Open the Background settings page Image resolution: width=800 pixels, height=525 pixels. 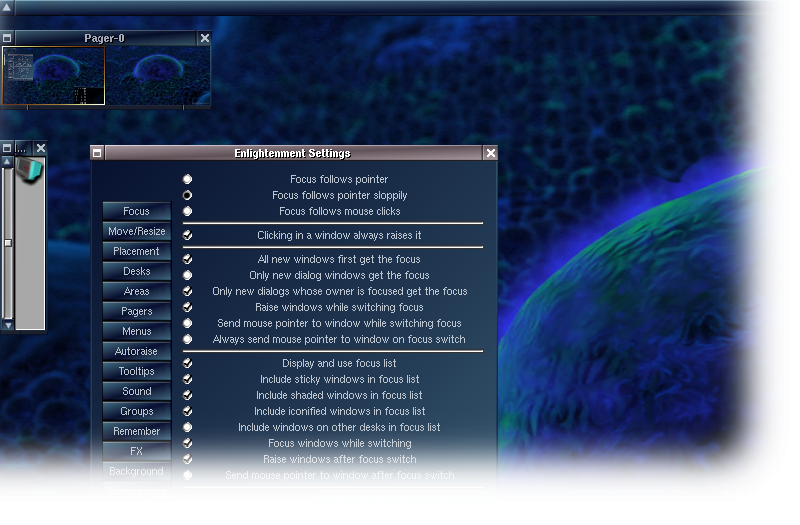coord(136,471)
